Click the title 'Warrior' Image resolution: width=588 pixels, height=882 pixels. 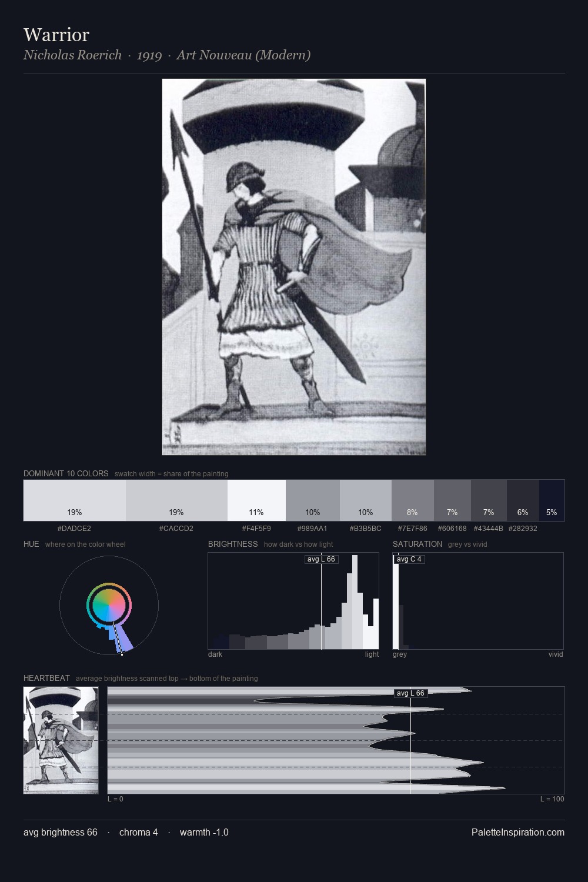pyautogui.click(x=56, y=35)
